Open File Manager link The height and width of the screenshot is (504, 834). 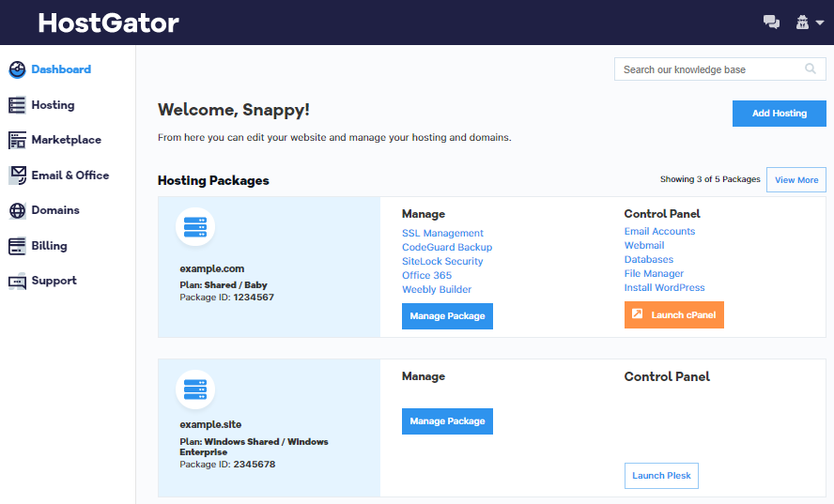point(654,273)
